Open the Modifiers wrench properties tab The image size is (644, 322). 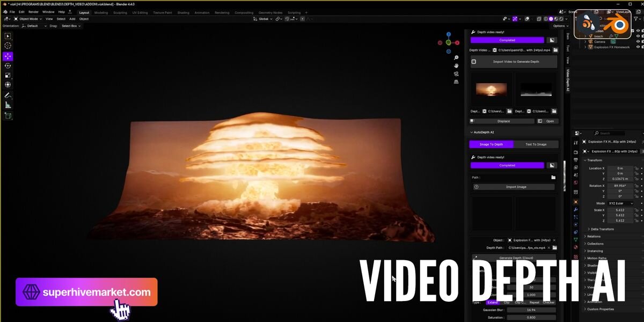(x=576, y=209)
